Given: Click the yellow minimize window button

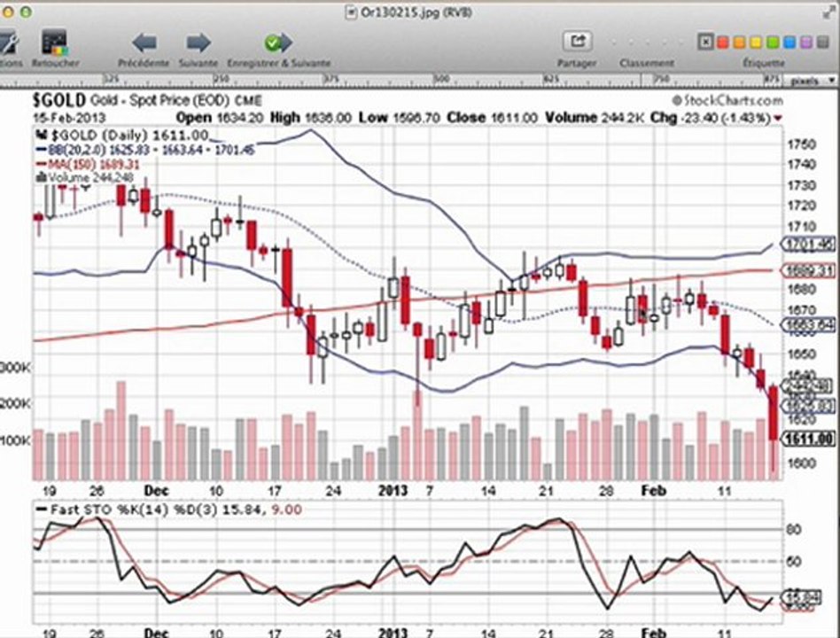Looking at the screenshot, I should coord(7,12).
